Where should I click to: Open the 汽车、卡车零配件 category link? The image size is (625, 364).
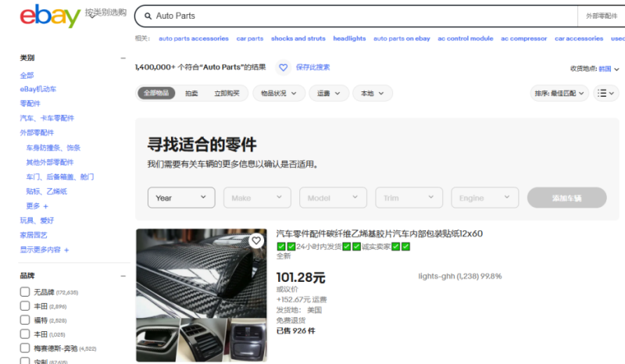(47, 118)
